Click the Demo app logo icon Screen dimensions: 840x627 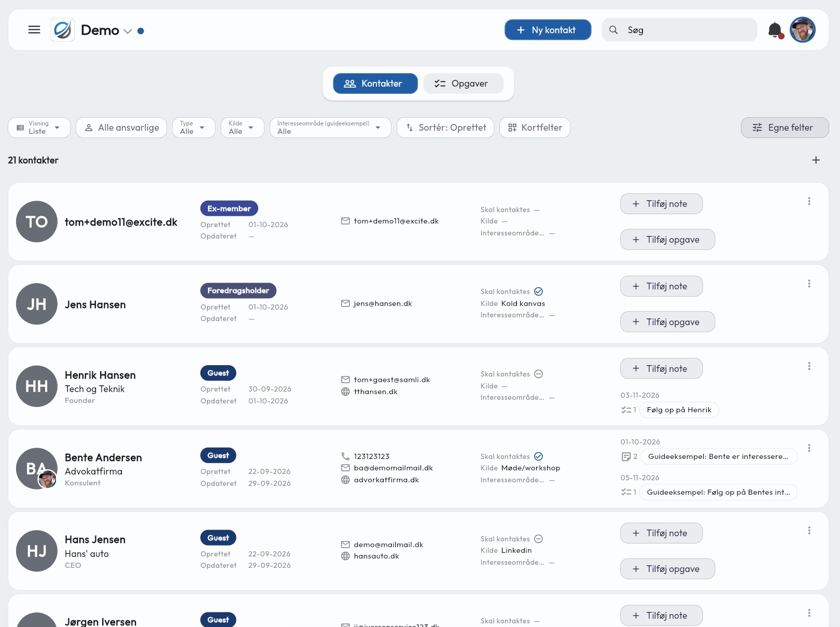[63, 30]
